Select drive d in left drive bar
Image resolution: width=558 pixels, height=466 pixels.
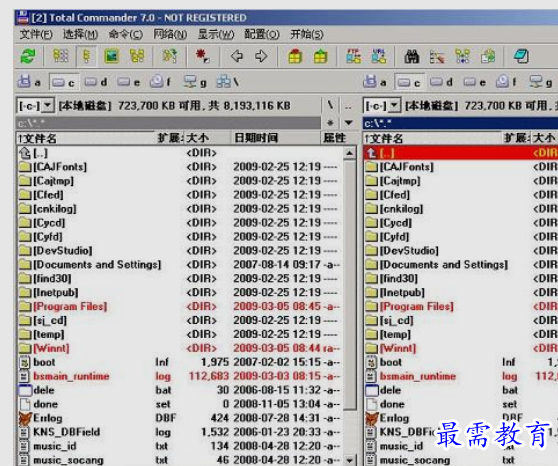point(96,82)
